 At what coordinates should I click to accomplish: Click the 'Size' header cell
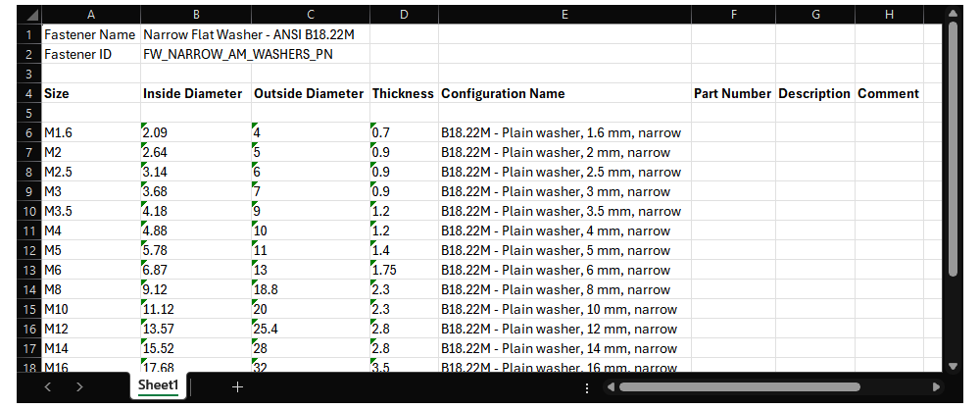[x=91, y=94]
